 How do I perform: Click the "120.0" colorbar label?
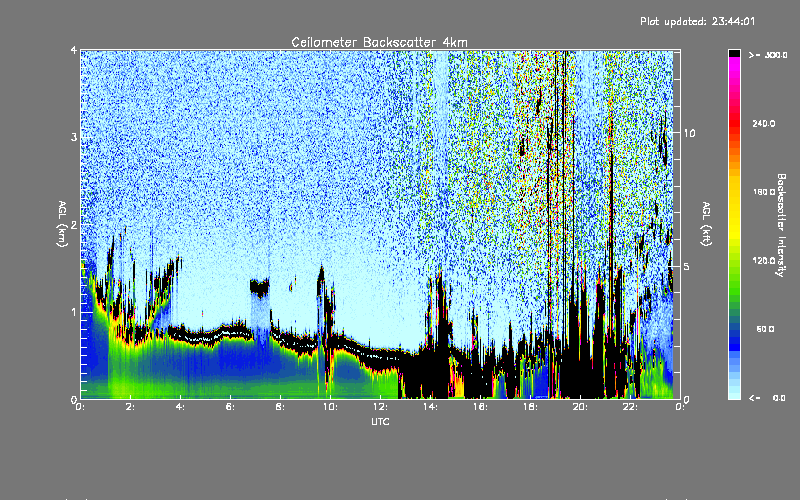(x=764, y=261)
